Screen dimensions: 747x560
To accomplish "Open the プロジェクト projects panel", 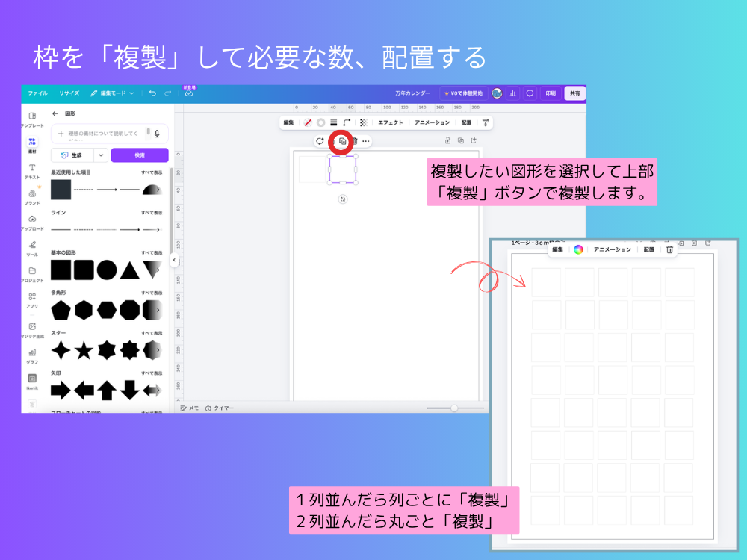I will pos(32,274).
